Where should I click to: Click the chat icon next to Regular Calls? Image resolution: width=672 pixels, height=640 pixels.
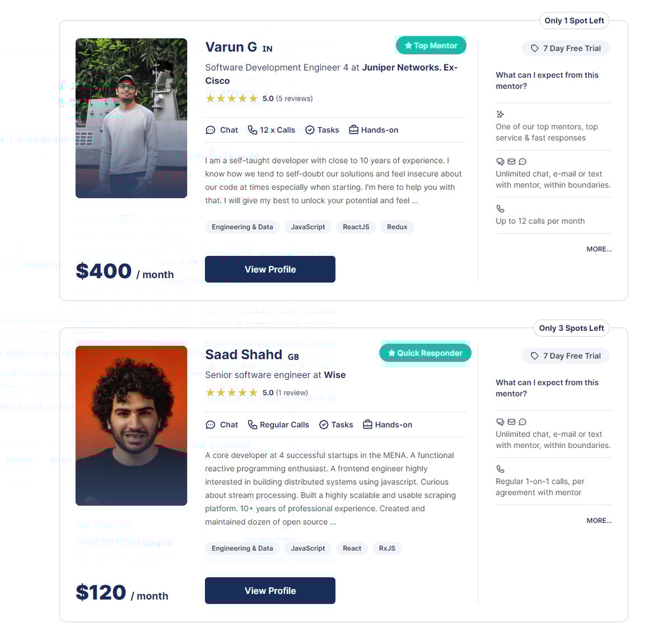pos(211,424)
